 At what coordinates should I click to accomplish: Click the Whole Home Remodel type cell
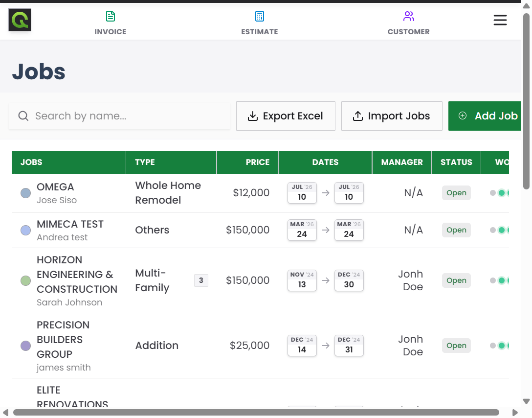click(168, 193)
